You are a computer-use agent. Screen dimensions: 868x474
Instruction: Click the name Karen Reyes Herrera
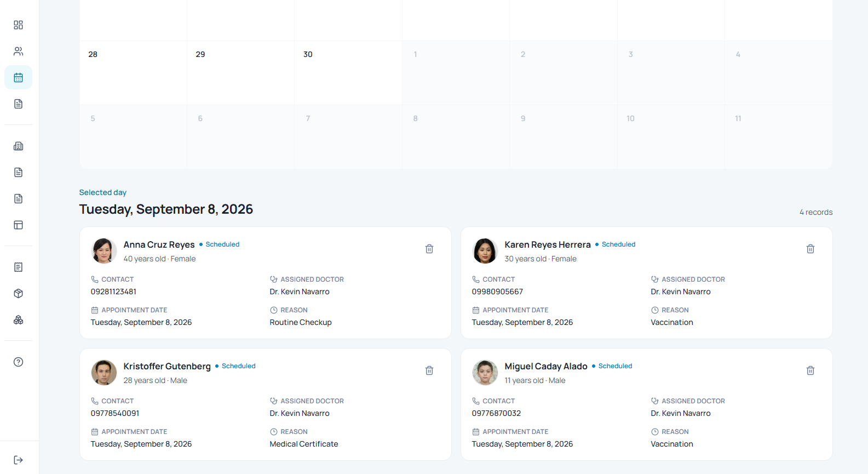point(548,244)
